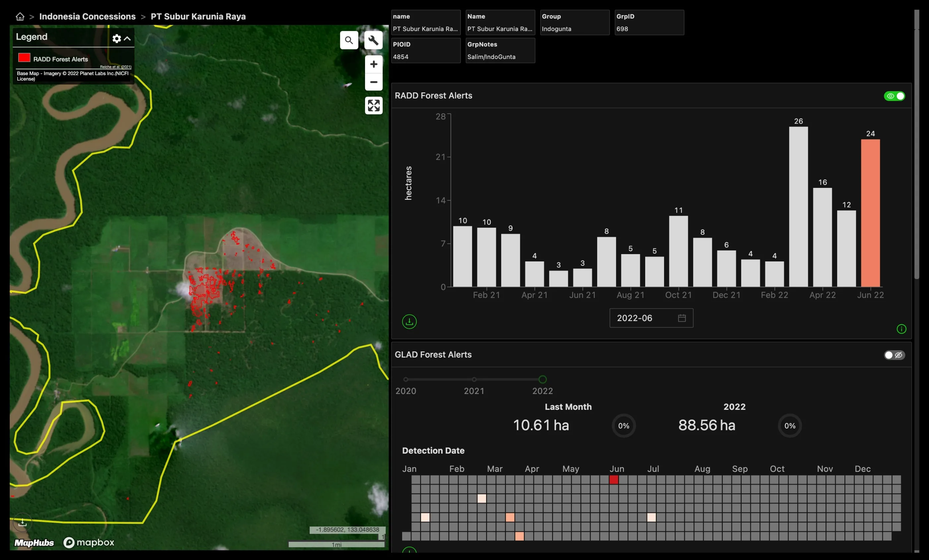Download map image icon
Image resolution: width=929 pixels, height=560 pixels.
[23, 523]
